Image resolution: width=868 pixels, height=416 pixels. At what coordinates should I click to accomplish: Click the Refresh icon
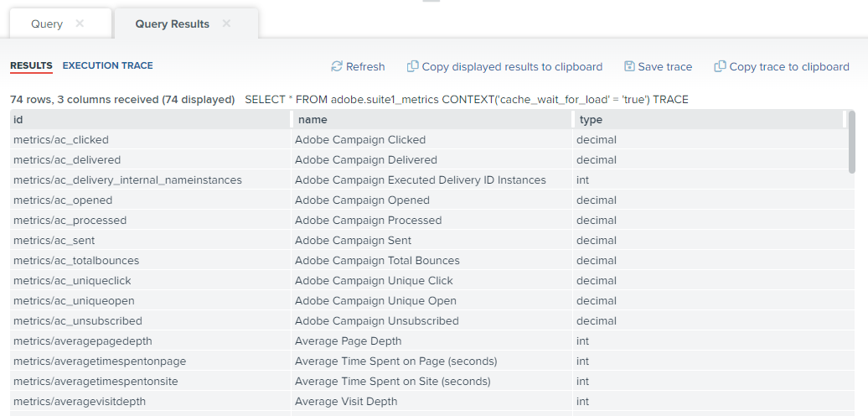point(337,66)
